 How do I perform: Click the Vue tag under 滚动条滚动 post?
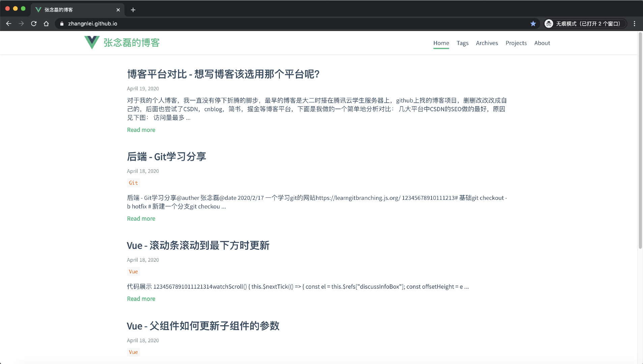[x=133, y=272]
